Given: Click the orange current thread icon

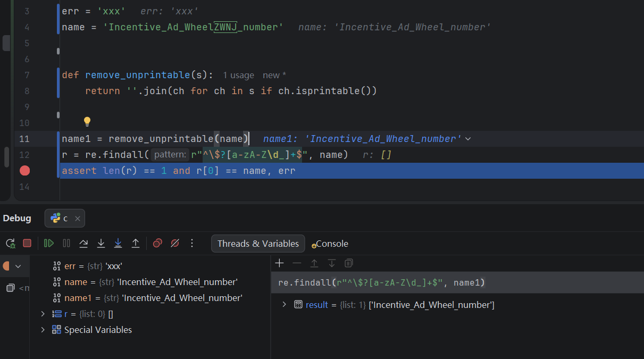Looking at the screenshot, I should click(x=6, y=266).
